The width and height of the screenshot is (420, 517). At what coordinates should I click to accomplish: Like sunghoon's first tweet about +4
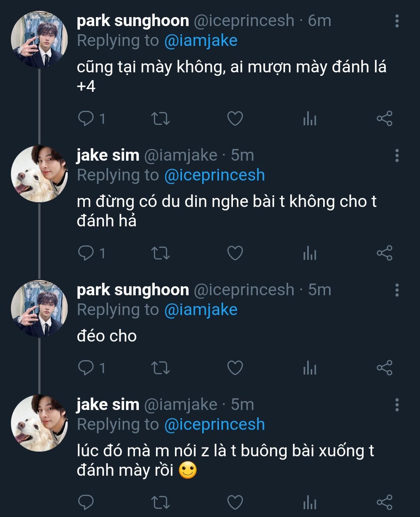(x=235, y=118)
